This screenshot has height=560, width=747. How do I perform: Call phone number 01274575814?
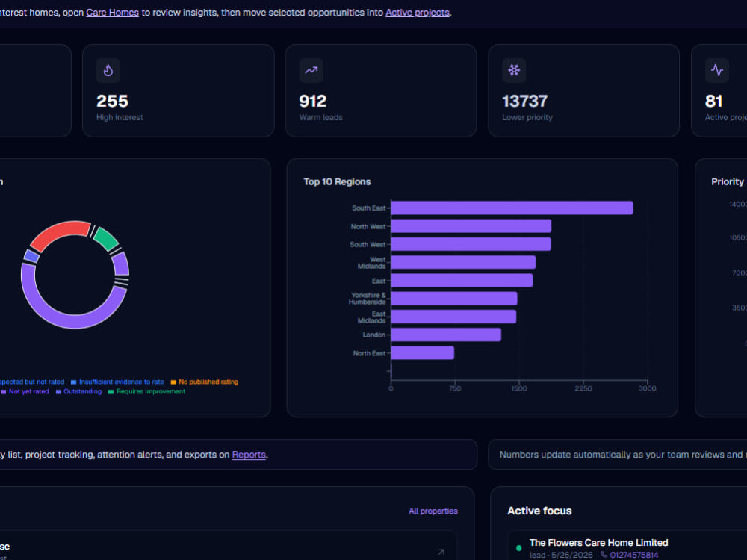pos(634,555)
